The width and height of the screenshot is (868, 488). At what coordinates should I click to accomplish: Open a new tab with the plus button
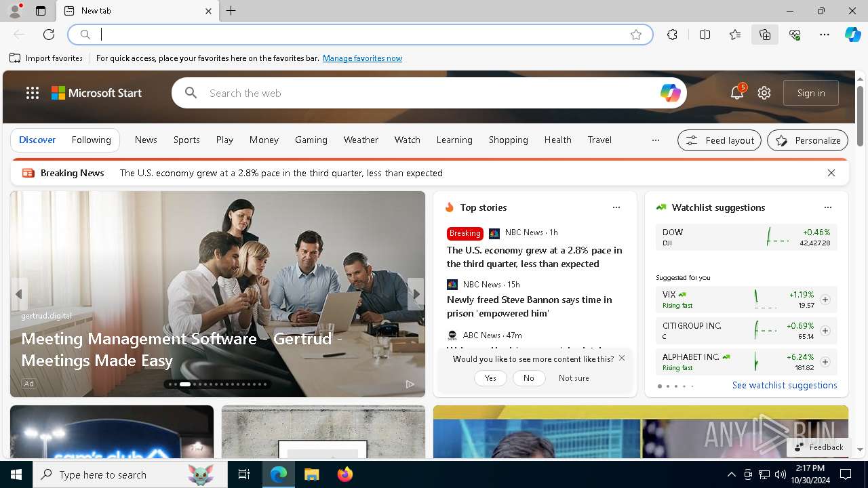point(231,11)
